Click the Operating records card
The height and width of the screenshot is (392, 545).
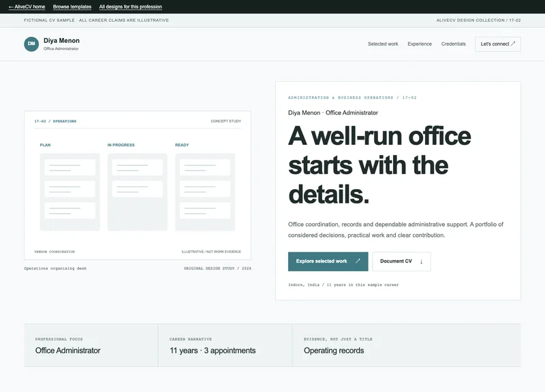(407, 345)
